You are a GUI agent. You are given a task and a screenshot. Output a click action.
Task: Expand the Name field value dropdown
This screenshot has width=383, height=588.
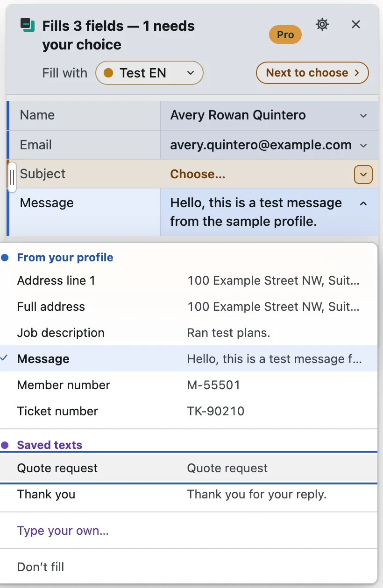363,116
